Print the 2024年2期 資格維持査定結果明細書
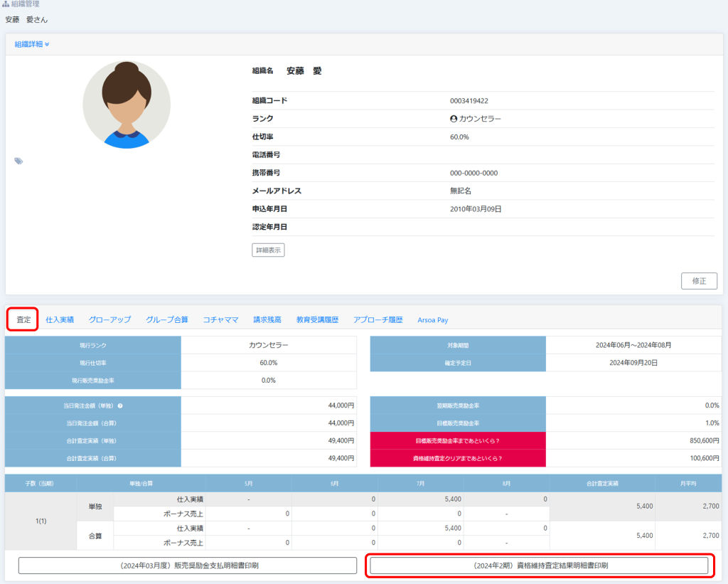Viewport: 728px width, 584px height. (x=539, y=566)
